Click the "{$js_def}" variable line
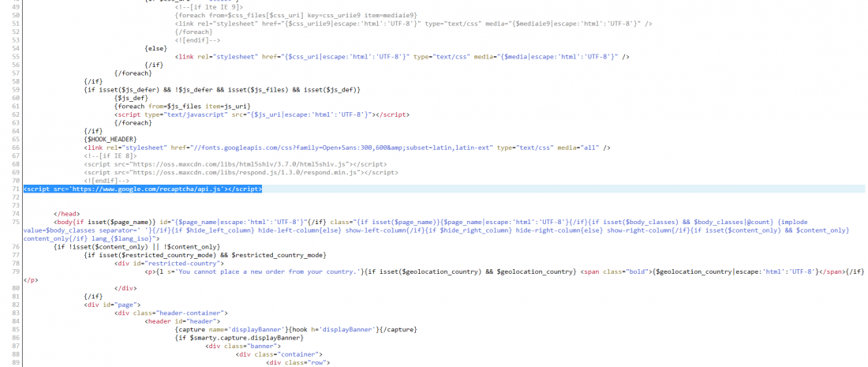This screenshot has width=868, height=367. tap(131, 97)
